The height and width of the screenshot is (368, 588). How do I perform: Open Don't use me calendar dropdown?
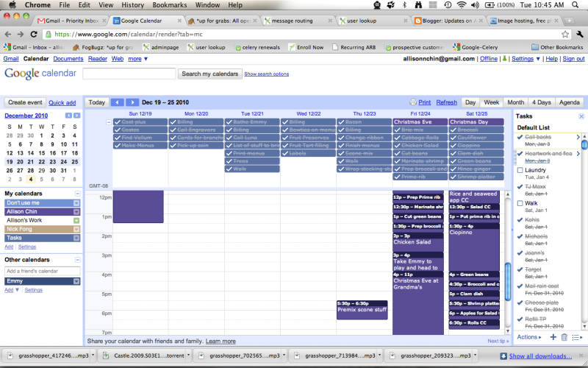76,203
